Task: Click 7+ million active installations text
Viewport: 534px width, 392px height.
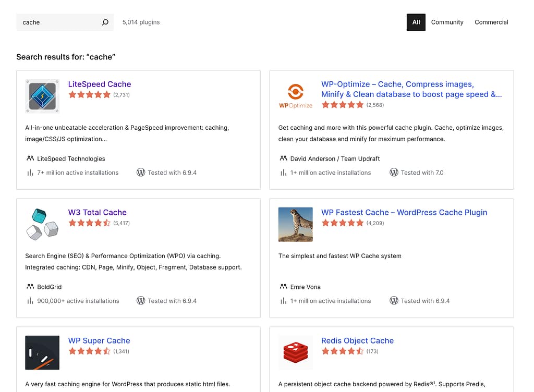Action: tap(78, 173)
